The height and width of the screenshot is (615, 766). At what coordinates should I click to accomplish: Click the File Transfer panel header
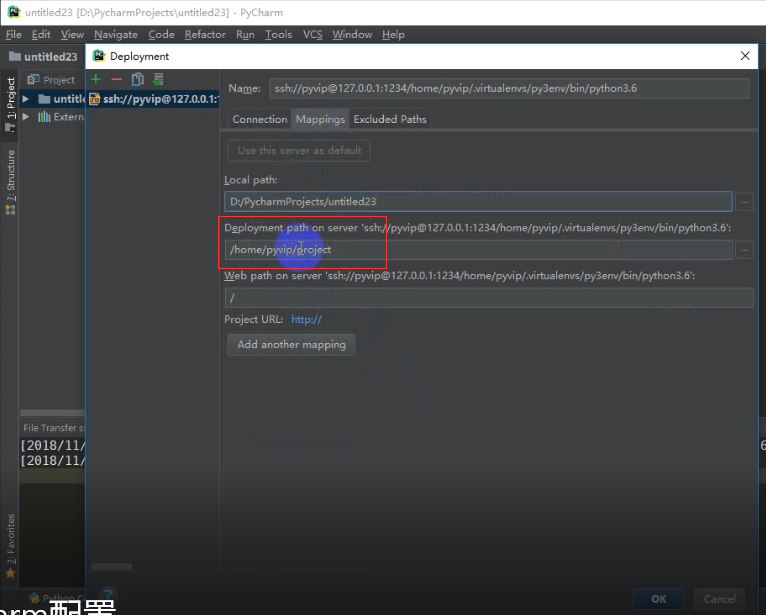click(53, 428)
